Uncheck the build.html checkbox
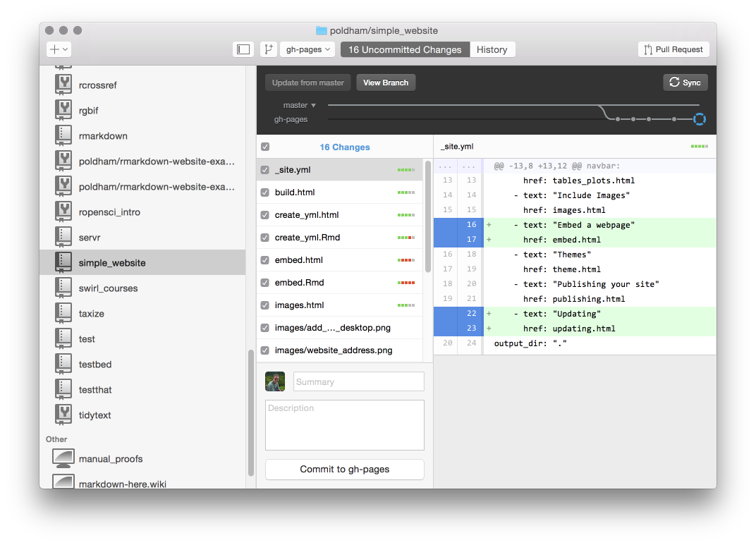 (264, 192)
